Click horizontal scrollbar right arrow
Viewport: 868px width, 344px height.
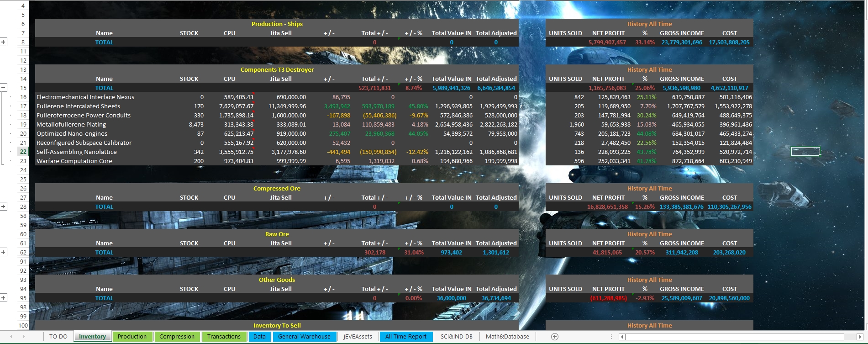point(860,337)
